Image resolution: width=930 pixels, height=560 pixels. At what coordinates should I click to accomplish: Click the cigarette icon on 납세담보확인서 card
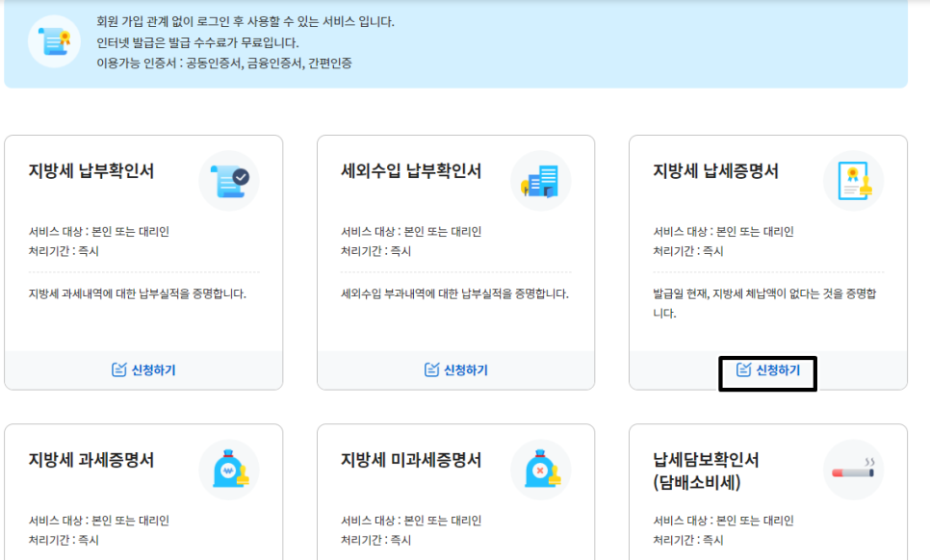(x=853, y=471)
